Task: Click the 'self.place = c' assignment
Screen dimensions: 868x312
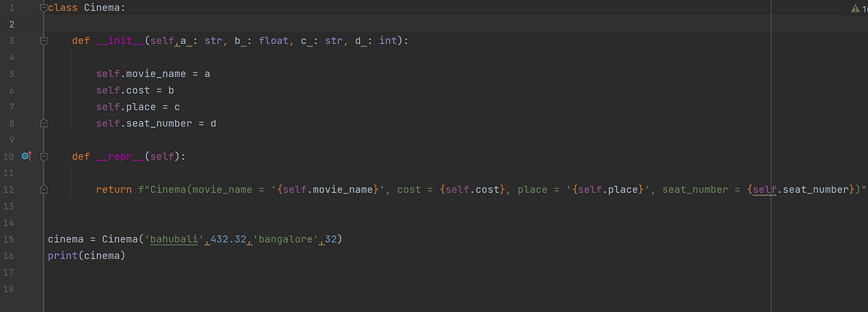Action: (x=137, y=107)
